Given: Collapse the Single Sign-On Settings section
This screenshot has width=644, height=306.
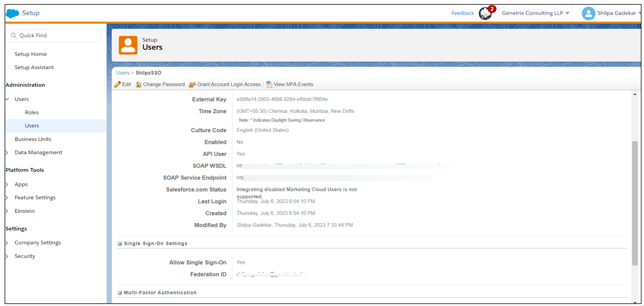Looking at the screenshot, I should pos(121,243).
